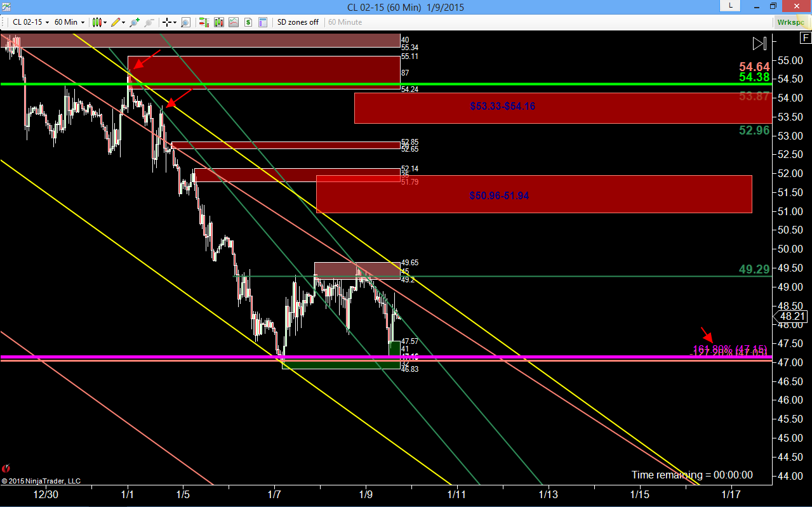Image resolution: width=812 pixels, height=507 pixels.
Task: Open the 60 Min interval dropdown
Action: coord(69,22)
